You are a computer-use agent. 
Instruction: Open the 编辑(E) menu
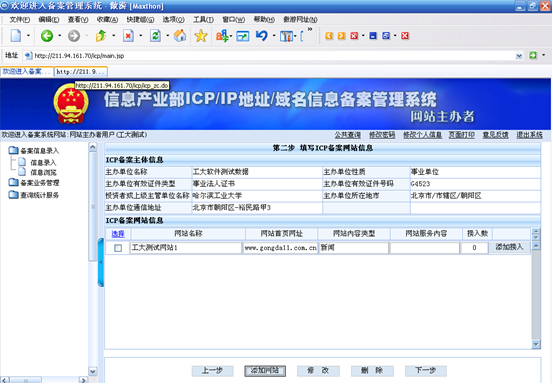coord(49,19)
